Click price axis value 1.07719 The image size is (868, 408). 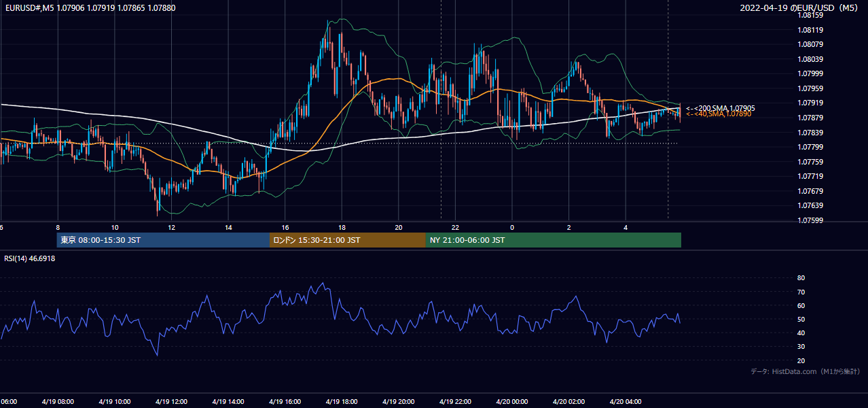(810, 176)
